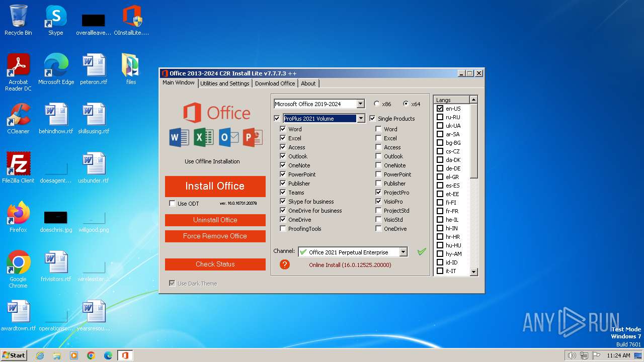Image resolution: width=644 pixels, height=362 pixels.
Task: Open the files folder icon
Action: (x=131, y=69)
